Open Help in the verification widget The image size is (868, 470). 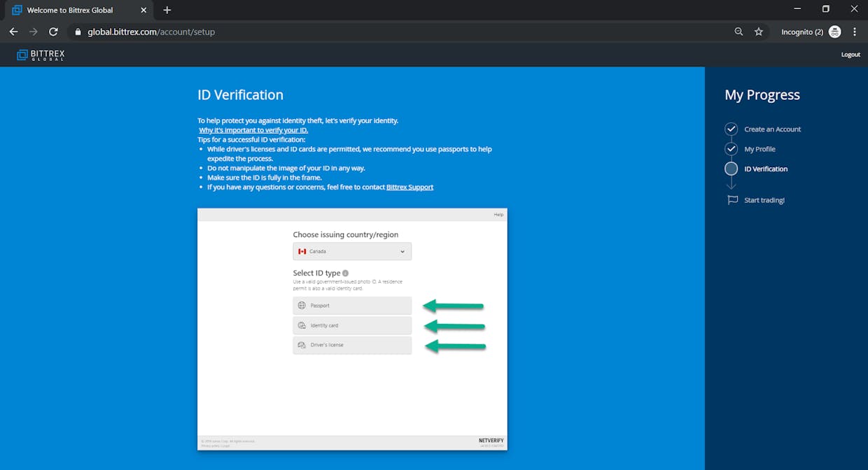[498, 215]
